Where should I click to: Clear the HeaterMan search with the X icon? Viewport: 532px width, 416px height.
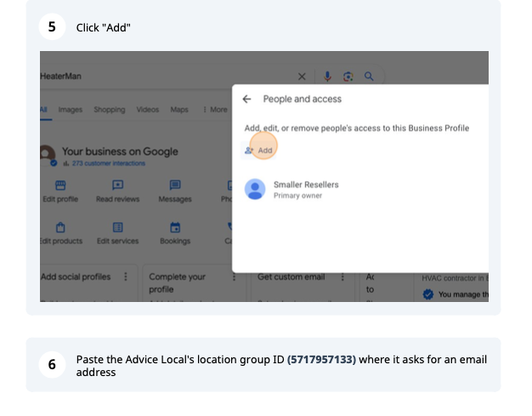[302, 77]
